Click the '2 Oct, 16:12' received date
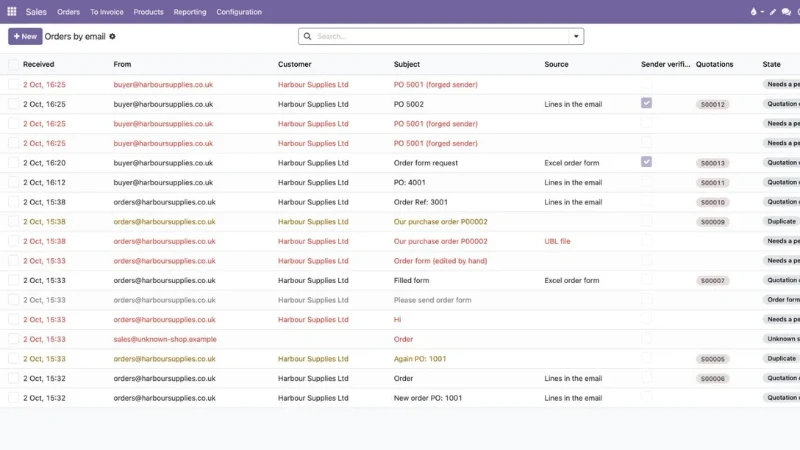 (44, 182)
